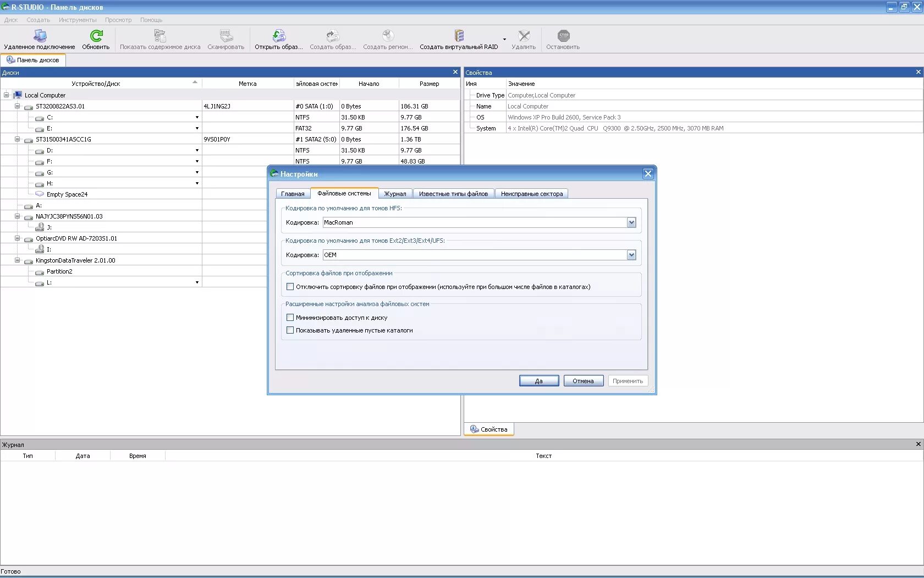Screen dimensions: 924x578
Task: Click the Остановить stop icon
Action: coord(564,36)
